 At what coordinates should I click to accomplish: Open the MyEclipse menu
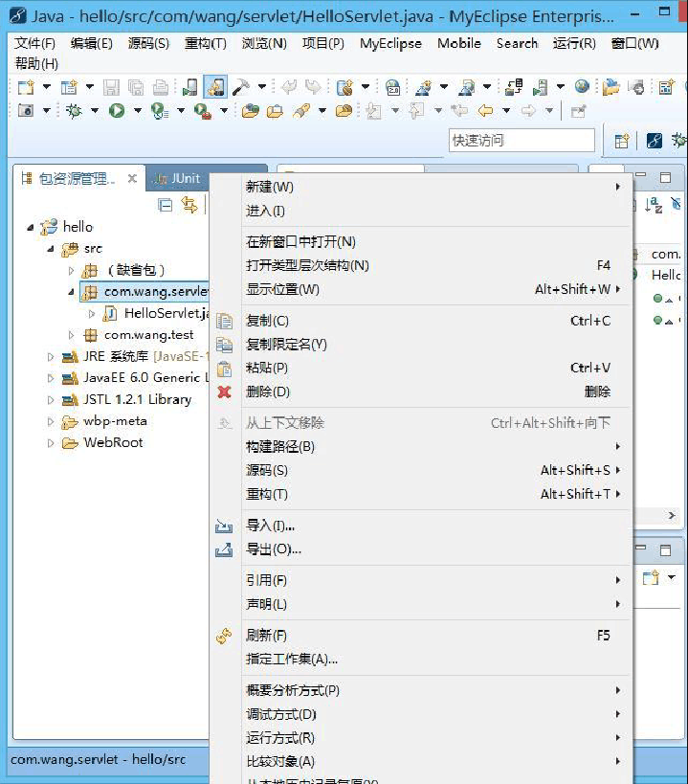coord(390,43)
